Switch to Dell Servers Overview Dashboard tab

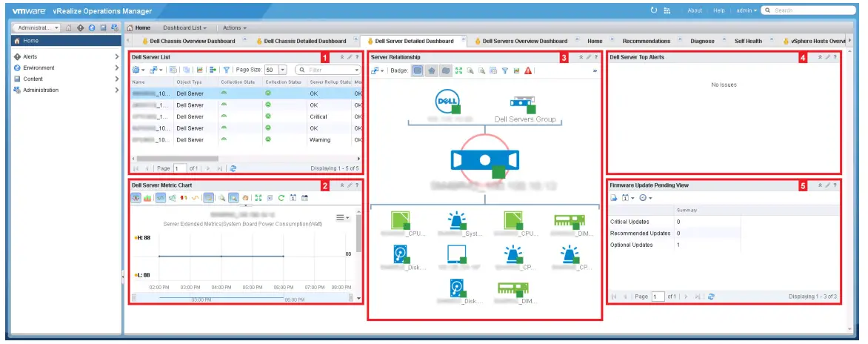(x=521, y=41)
